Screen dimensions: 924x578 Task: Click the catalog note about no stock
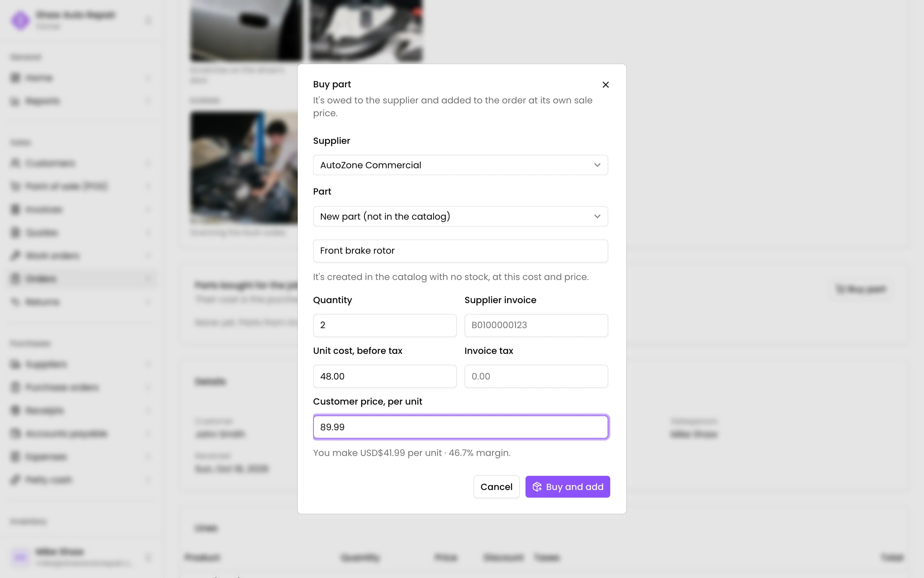tap(451, 277)
